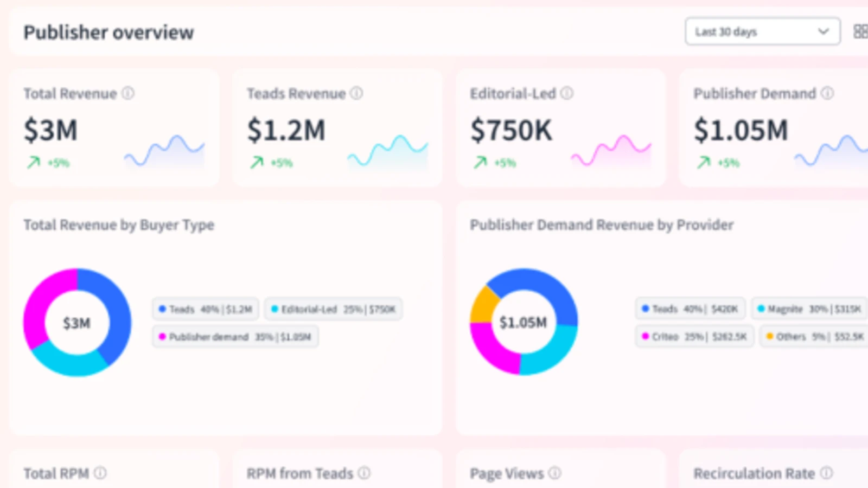Click the Recirculation Rate card title
Viewport: 868px width, 488px height.
coord(754,473)
